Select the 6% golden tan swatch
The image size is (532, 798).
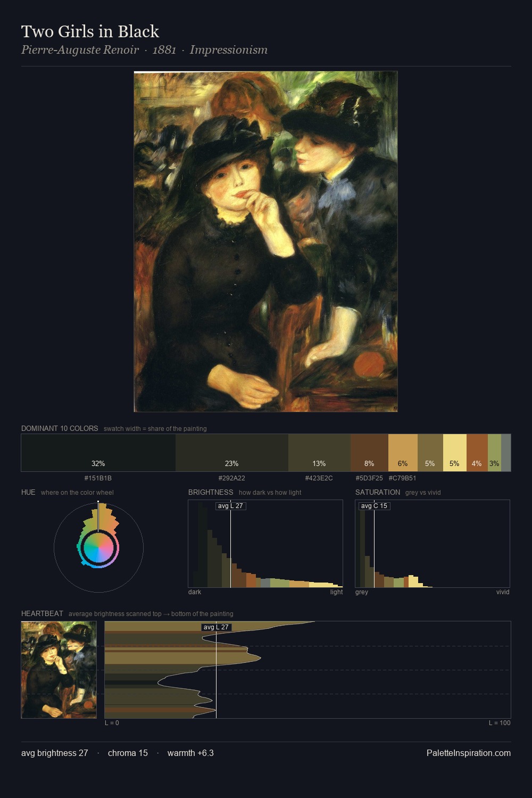[x=403, y=453]
